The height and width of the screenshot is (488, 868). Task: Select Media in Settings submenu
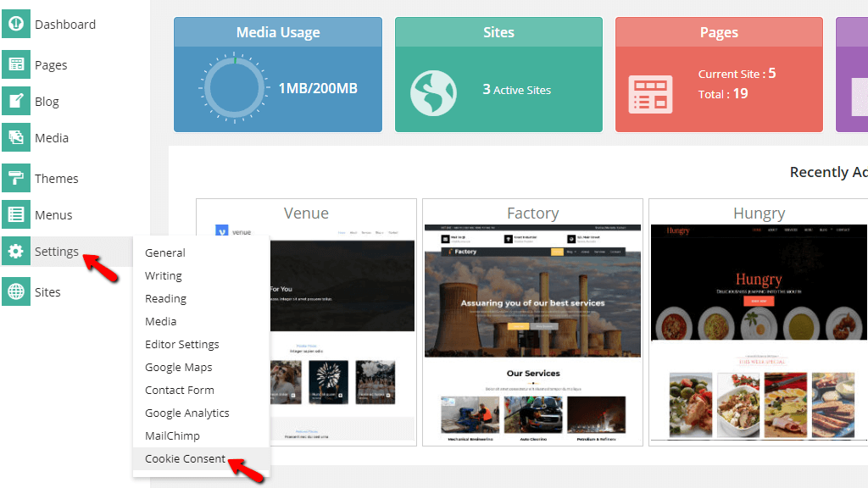coord(160,321)
